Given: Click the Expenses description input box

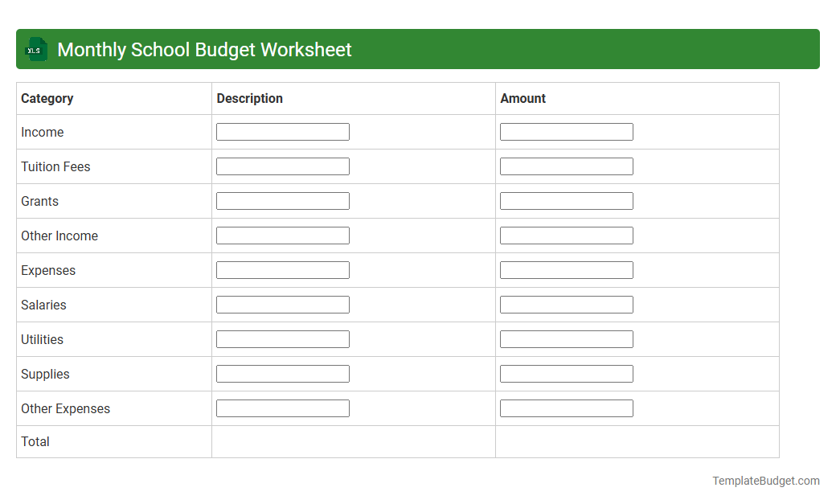Looking at the screenshot, I should point(282,269).
